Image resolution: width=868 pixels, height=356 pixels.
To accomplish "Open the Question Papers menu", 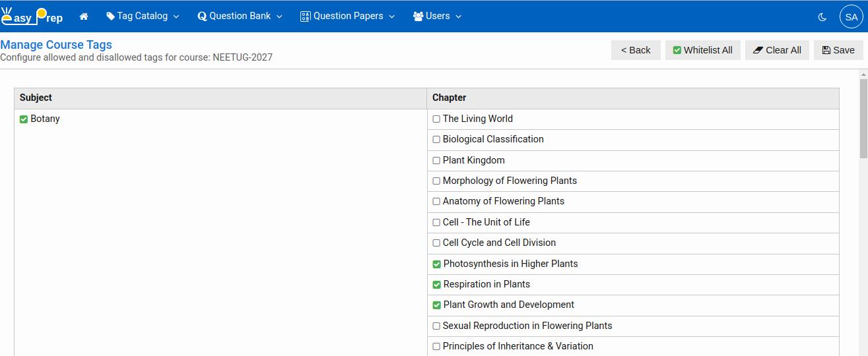I will 348,16.
